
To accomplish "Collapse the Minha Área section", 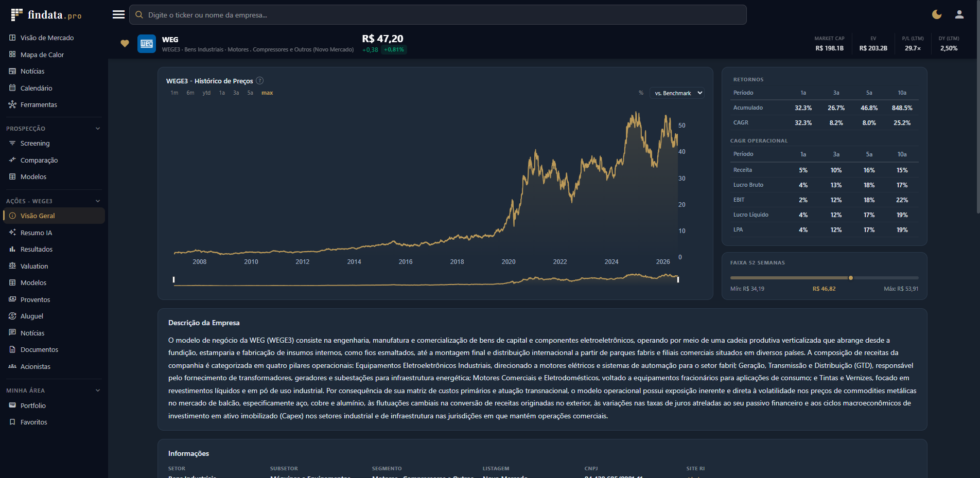I will (98, 391).
